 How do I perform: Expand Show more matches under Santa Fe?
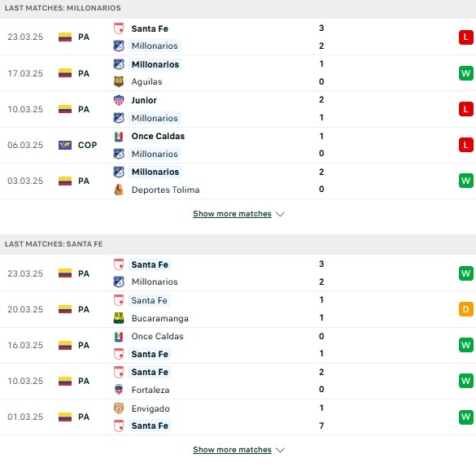(232, 450)
